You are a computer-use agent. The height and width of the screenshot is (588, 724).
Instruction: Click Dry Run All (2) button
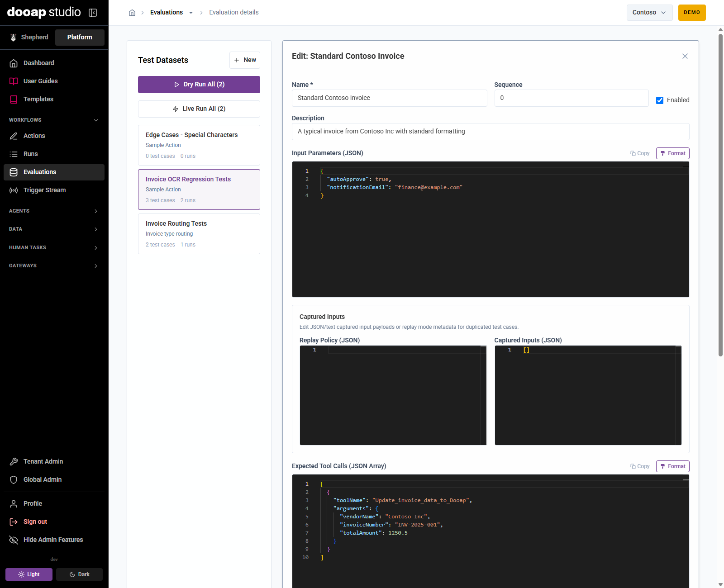coord(199,85)
